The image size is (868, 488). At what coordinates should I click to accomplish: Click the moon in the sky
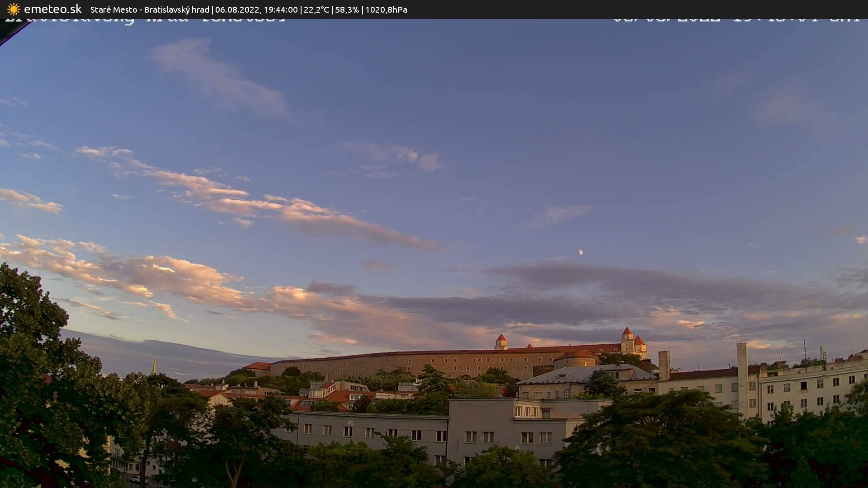pyautogui.click(x=580, y=252)
